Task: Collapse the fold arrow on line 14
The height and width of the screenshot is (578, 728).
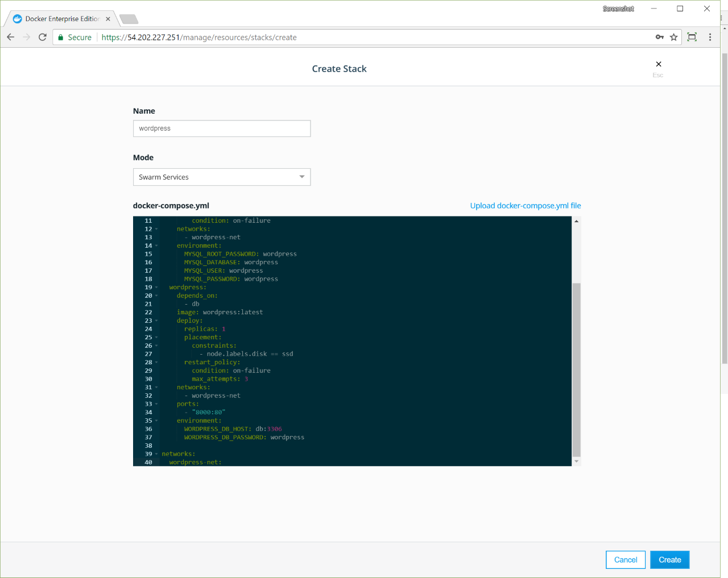Action: click(156, 246)
